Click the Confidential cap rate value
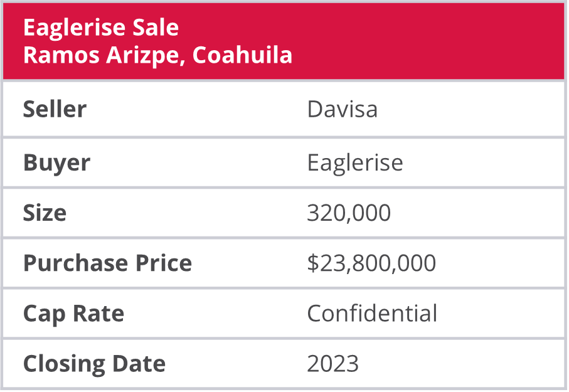 (371, 313)
